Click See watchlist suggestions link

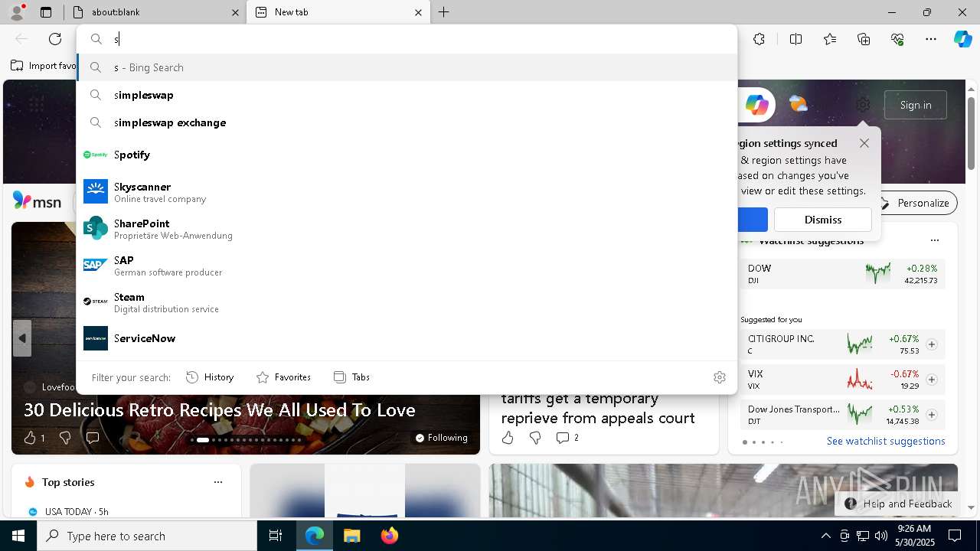(886, 441)
